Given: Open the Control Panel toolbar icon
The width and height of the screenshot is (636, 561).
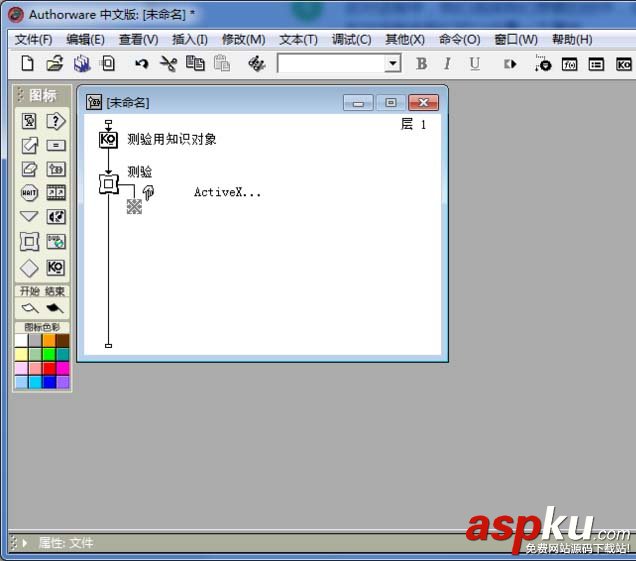Looking at the screenshot, I should tap(543, 64).
